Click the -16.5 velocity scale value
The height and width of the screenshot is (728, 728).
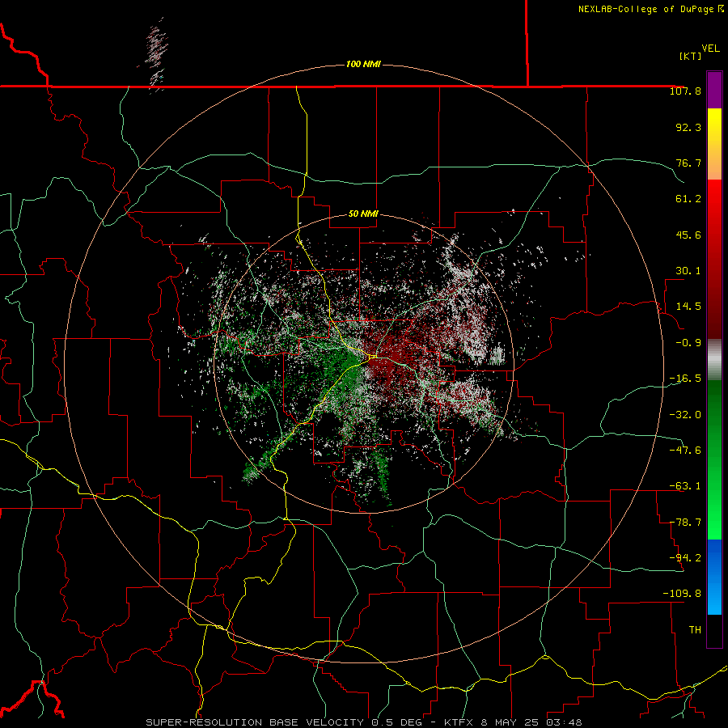685,379
